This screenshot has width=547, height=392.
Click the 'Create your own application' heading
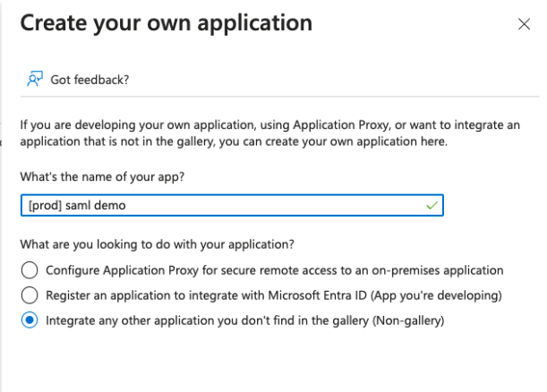tap(167, 23)
